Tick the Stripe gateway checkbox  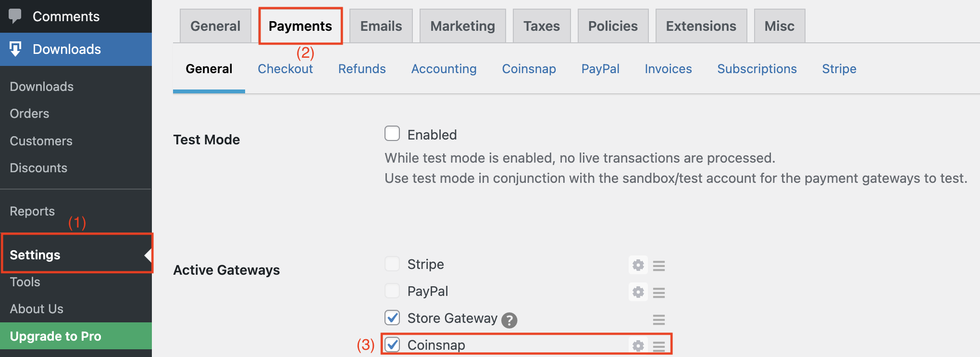392,264
